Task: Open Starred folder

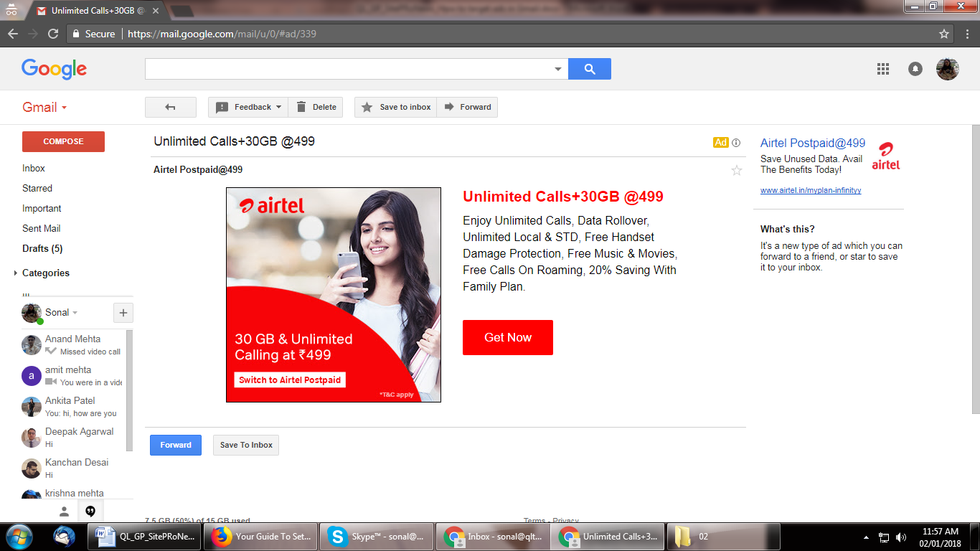Action: (37, 189)
